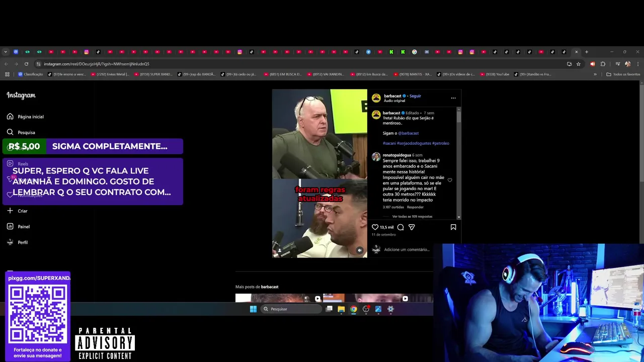Click the reel video to pause
The height and width of the screenshot is (362, 644).
[319, 173]
